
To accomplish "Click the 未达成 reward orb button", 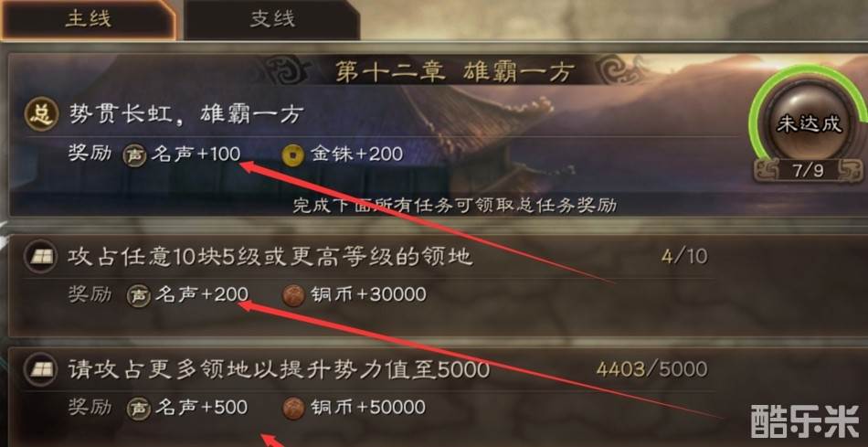I will [809, 123].
